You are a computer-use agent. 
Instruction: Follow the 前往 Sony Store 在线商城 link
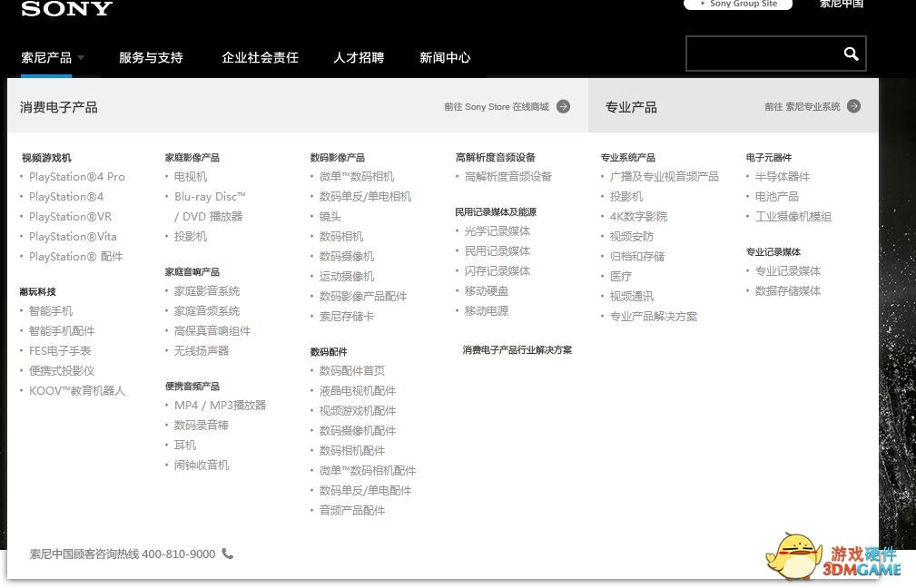pos(497,107)
